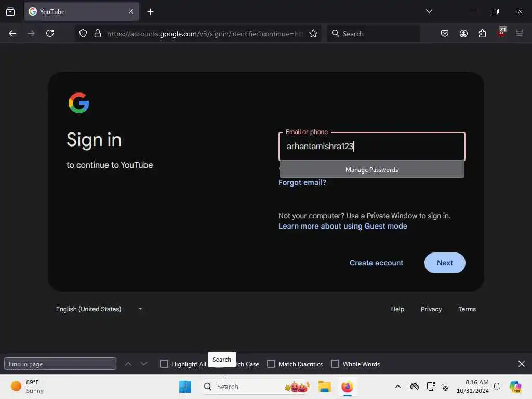Screen dimensions: 532x399
Task: Open the Firefox hamburger menu
Action: [x=520, y=33]
